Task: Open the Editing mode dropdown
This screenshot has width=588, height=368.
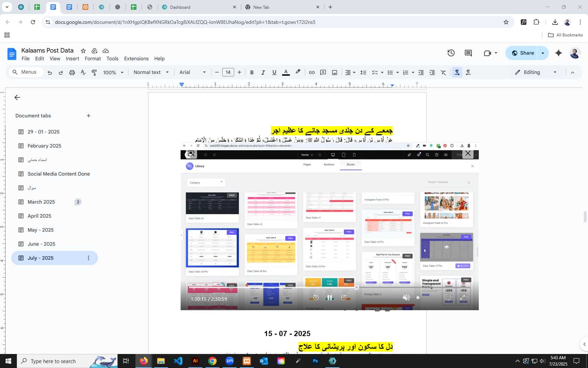Action: (535, 73)
